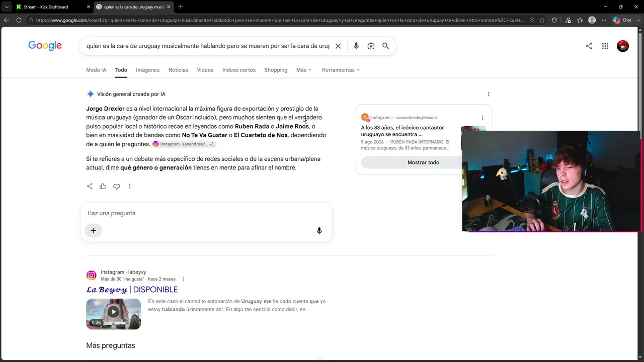The width and height of the screenshot is (644, 362).
Task: Switch to Videos cortos tab
Action: coord(239,70)
